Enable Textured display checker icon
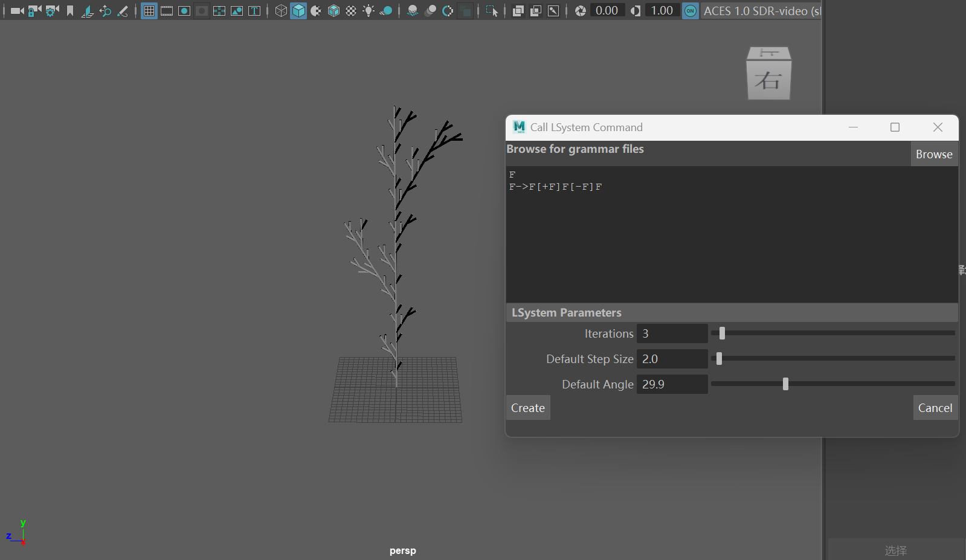 pos(351,11)
